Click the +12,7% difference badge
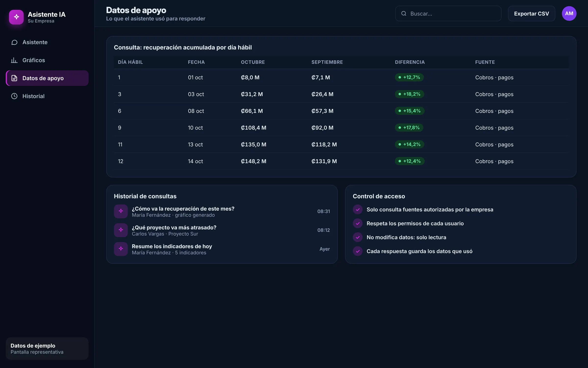This screenshot has height=368, width=588. [409, 77]
